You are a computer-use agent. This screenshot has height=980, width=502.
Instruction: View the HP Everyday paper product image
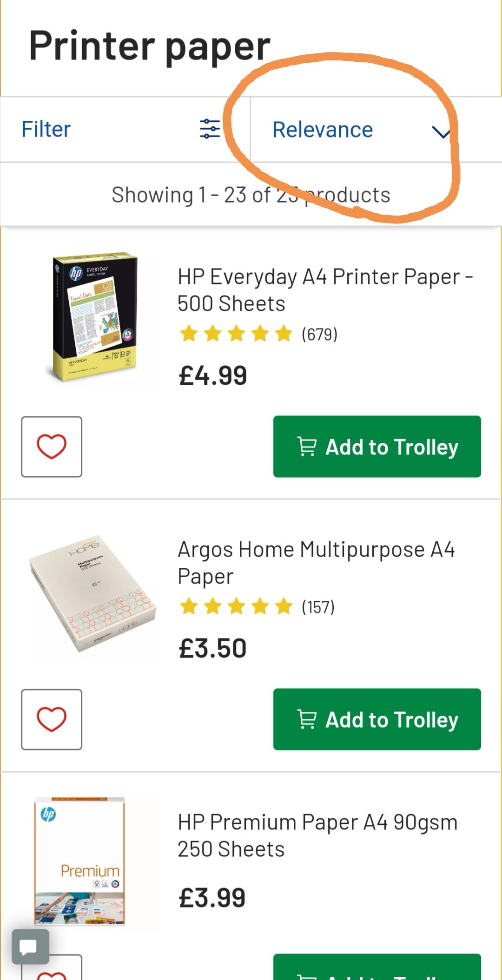(x=95, y=317)
